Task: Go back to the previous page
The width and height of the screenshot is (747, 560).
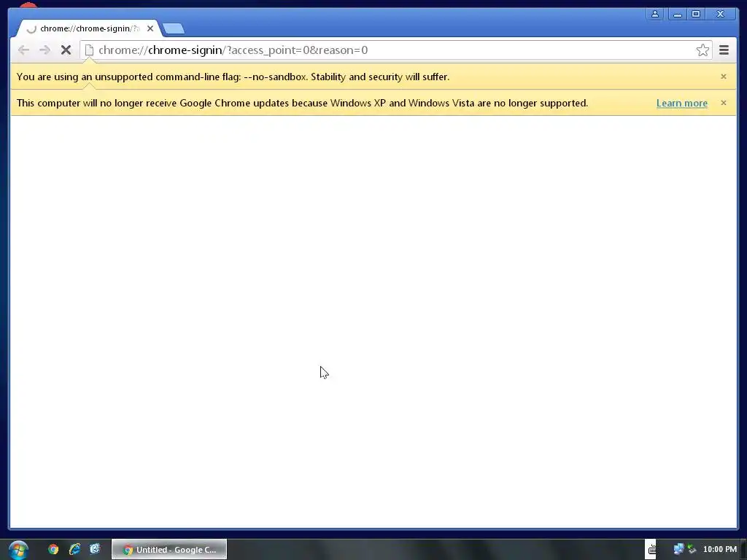Action: coord(23,50)
